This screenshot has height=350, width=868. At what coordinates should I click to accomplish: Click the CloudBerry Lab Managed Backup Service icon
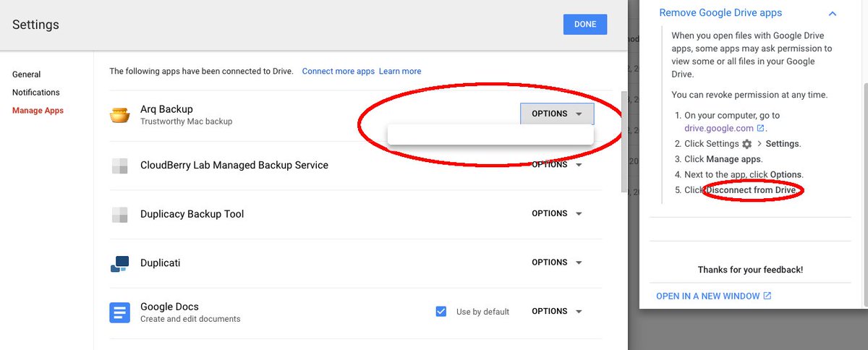119,166
